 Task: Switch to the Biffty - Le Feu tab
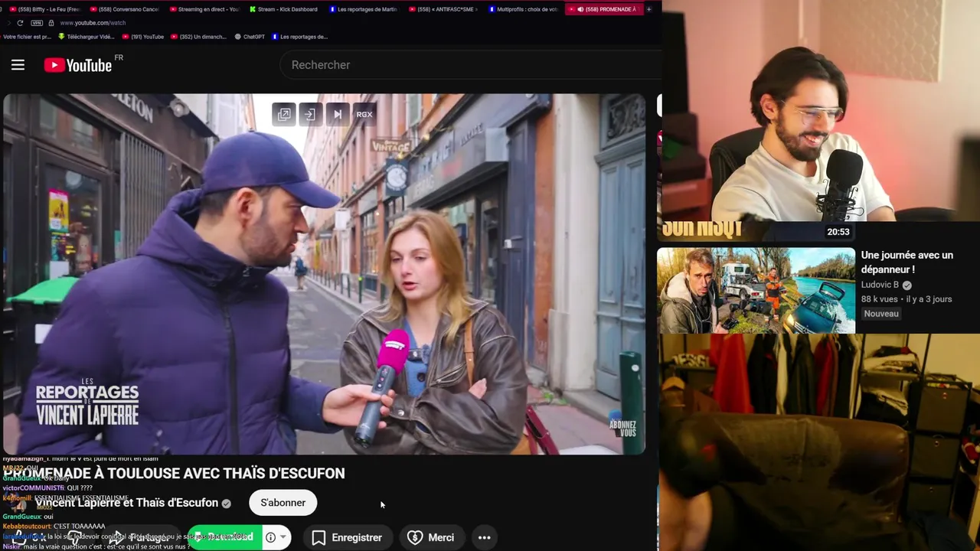pyautogui.click(x=44, y=9)
